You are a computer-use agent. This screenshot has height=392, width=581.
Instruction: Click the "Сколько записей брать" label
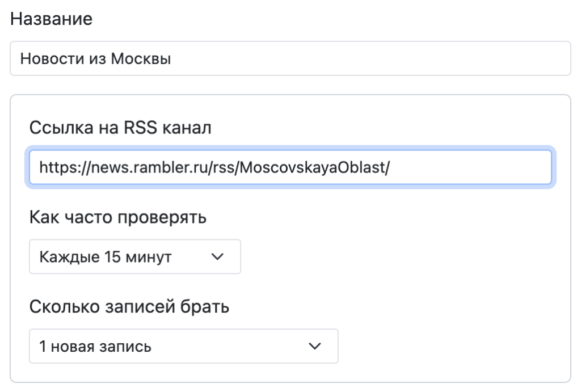129,307
